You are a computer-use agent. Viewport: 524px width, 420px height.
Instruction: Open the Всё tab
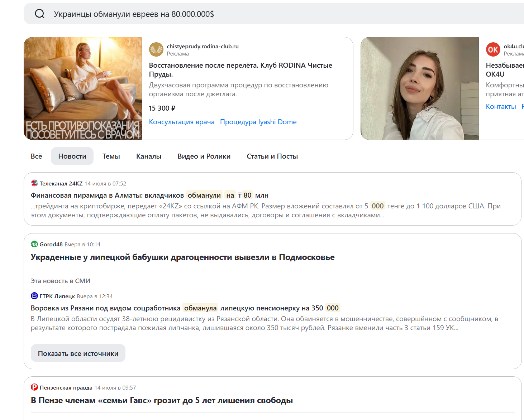coord(37,156)
